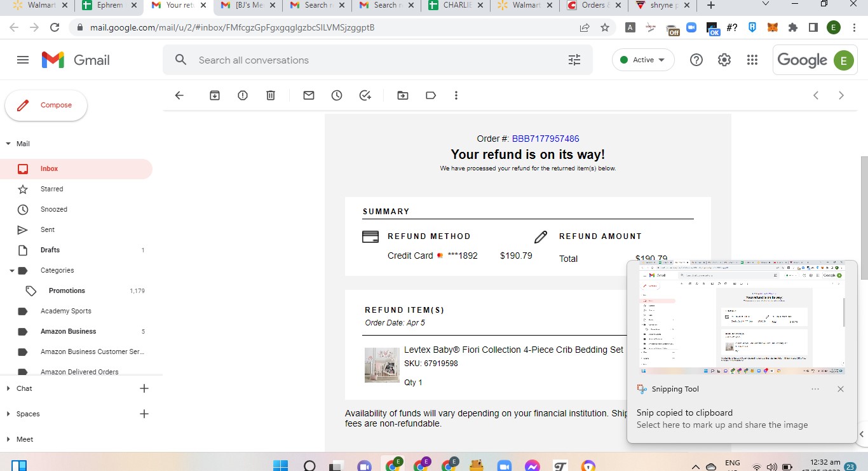
Task: Mark the email as unread
Action: click(309, 95)
